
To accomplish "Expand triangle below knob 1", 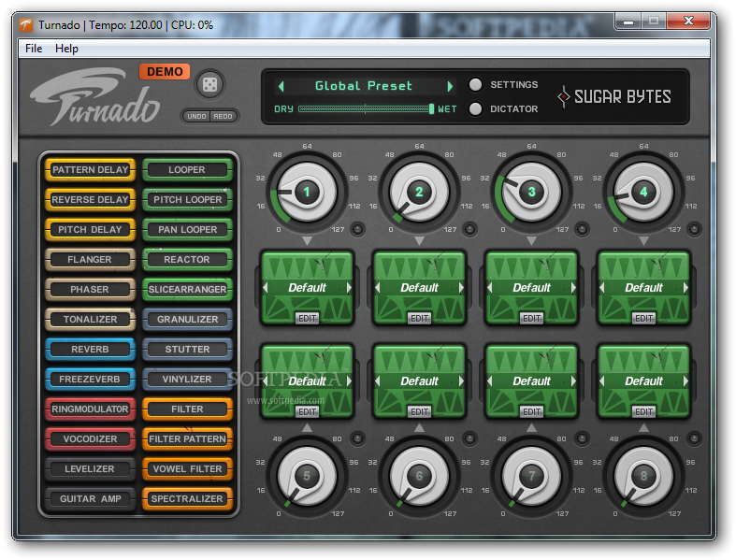I will click(307, 241).
